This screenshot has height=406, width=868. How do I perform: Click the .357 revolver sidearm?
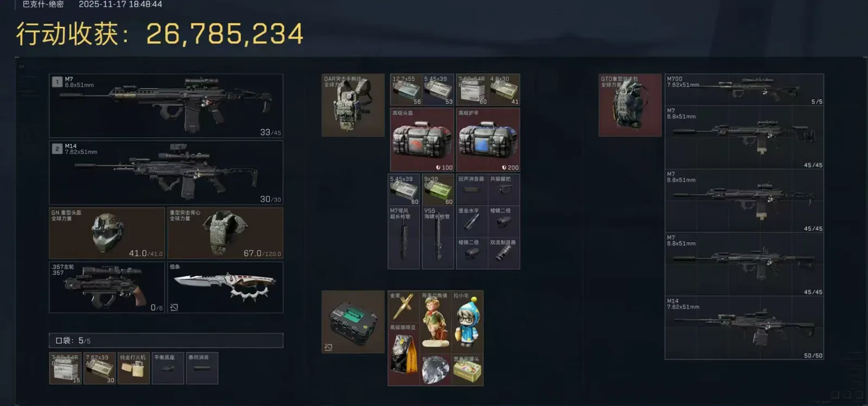click(107, 288)
